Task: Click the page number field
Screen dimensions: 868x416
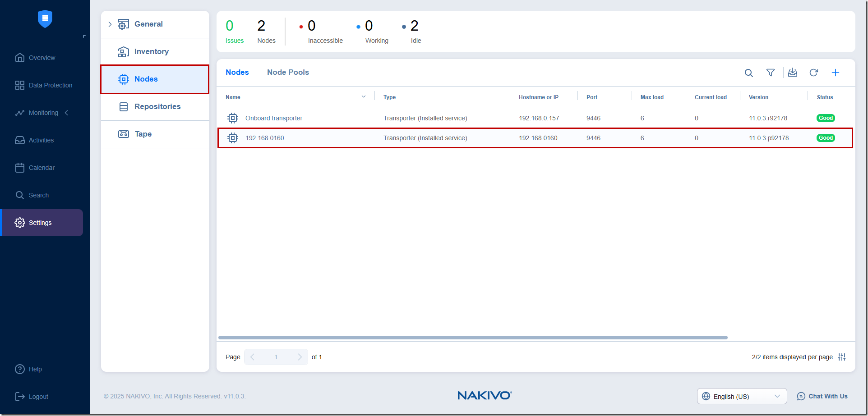Action: (276, 357)
